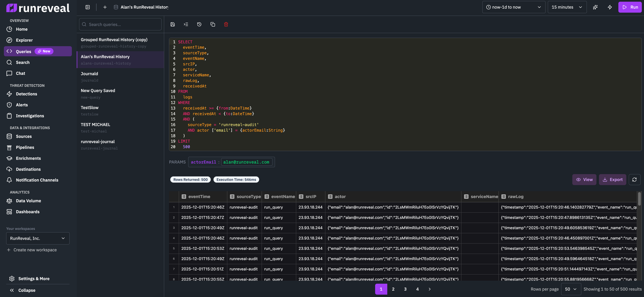This screenshot has width=644, height=297.
Task: Open the rows per page dropdown
Action: (571, 289)
